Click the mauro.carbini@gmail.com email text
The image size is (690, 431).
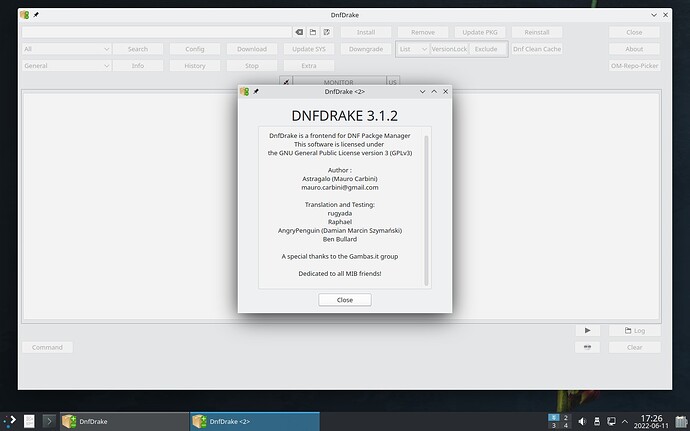340,188
